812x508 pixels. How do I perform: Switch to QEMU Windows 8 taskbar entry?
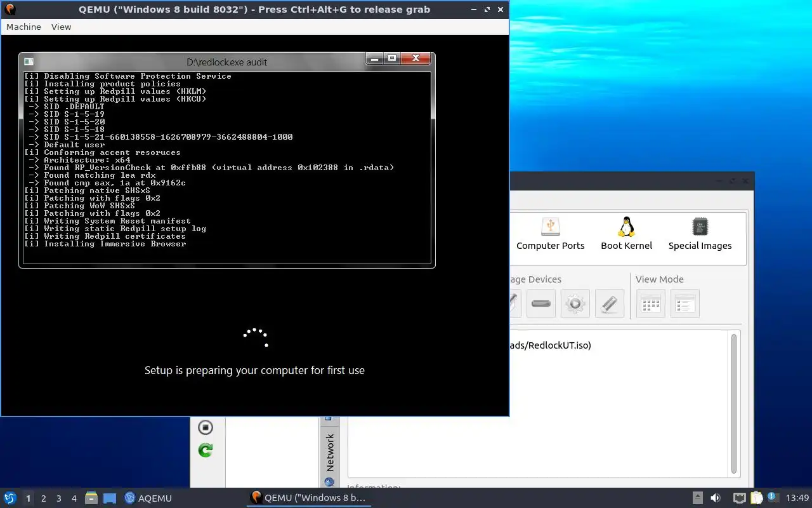pos(308,498)
